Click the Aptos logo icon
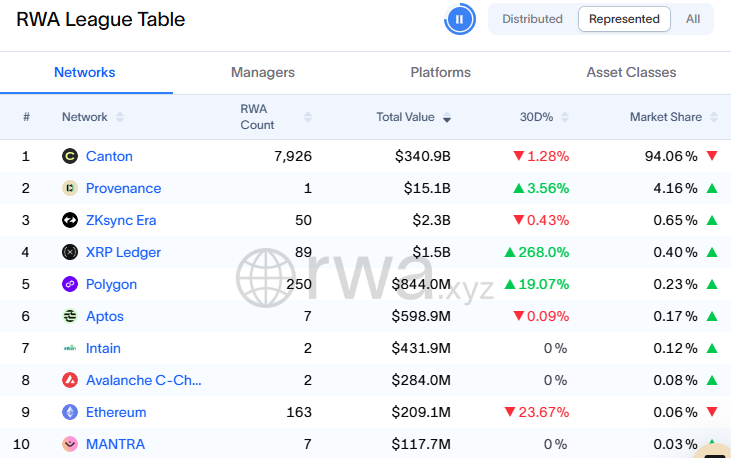This screenshot has height=458, width=731. (x=70, y=316)
